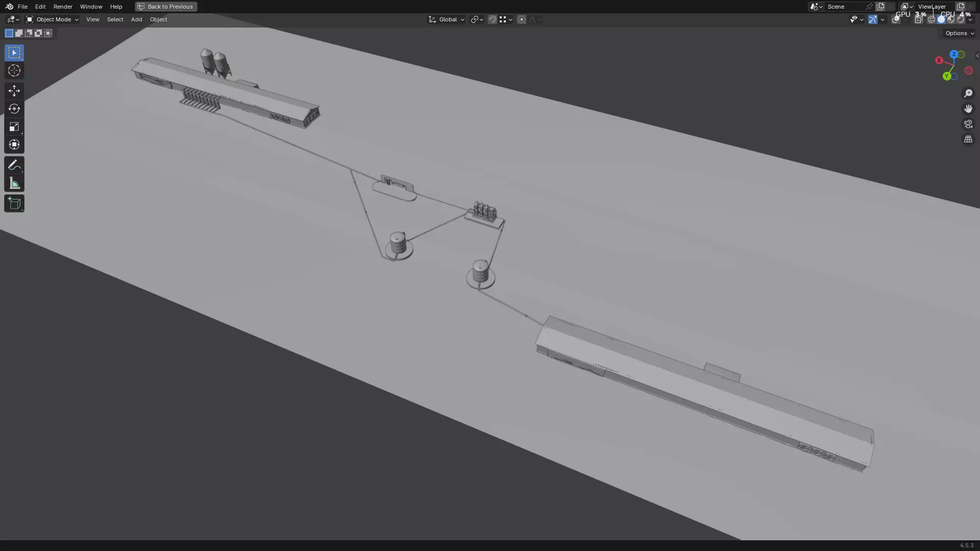Expand the Options dropdown
This screenshot has height=551, width=980.
[x=959, y=33]
